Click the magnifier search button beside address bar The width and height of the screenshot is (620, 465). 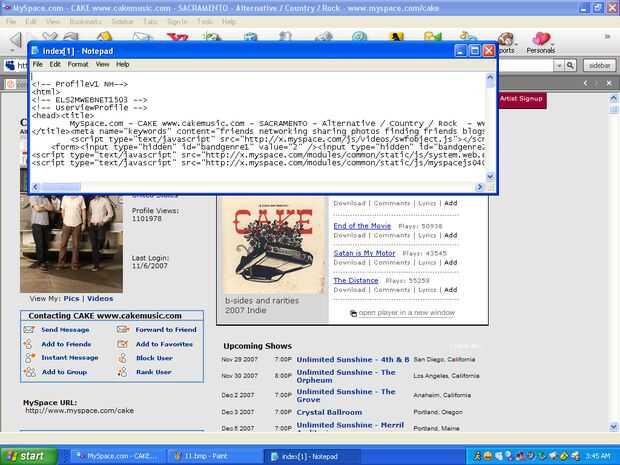[570, 65]
